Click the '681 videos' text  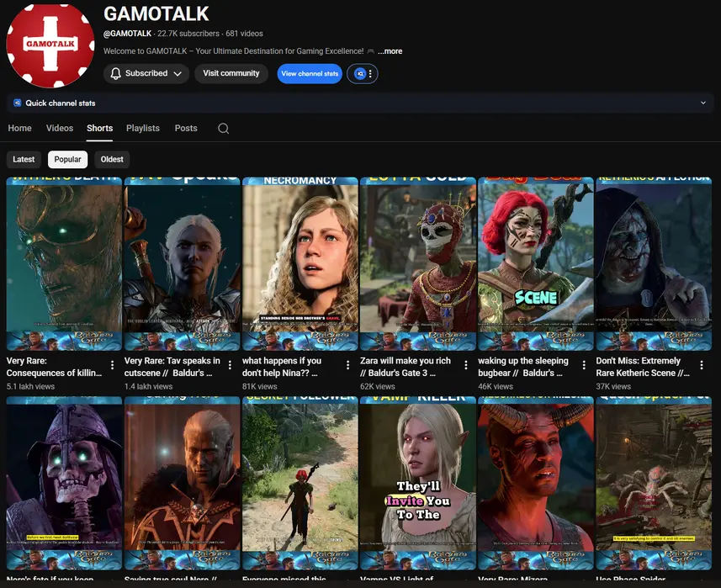tap(244, 34)
